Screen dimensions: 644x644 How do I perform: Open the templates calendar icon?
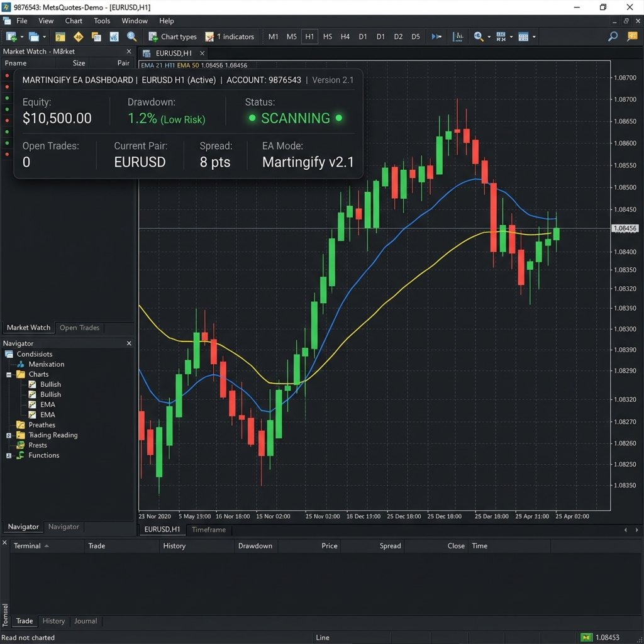coord(523,37)
